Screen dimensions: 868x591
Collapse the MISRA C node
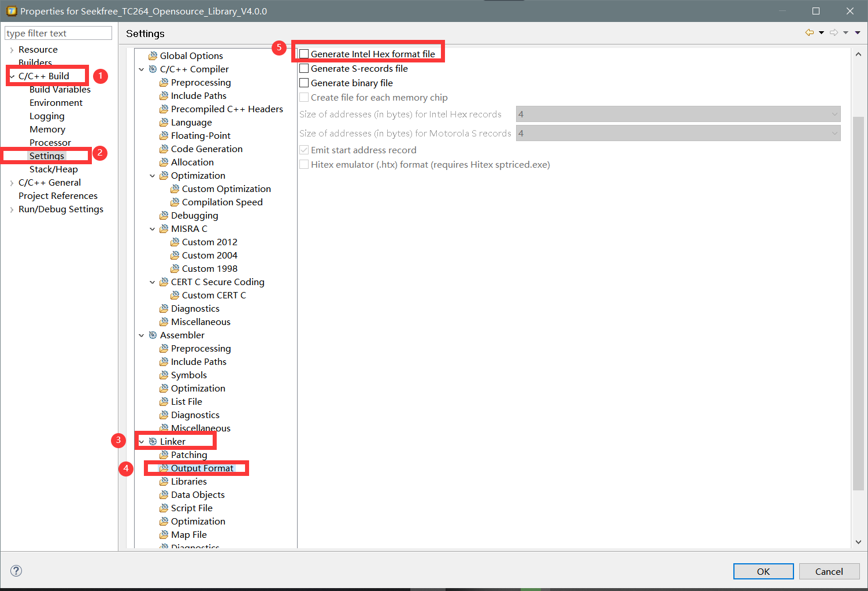click(x=153, y=229)
